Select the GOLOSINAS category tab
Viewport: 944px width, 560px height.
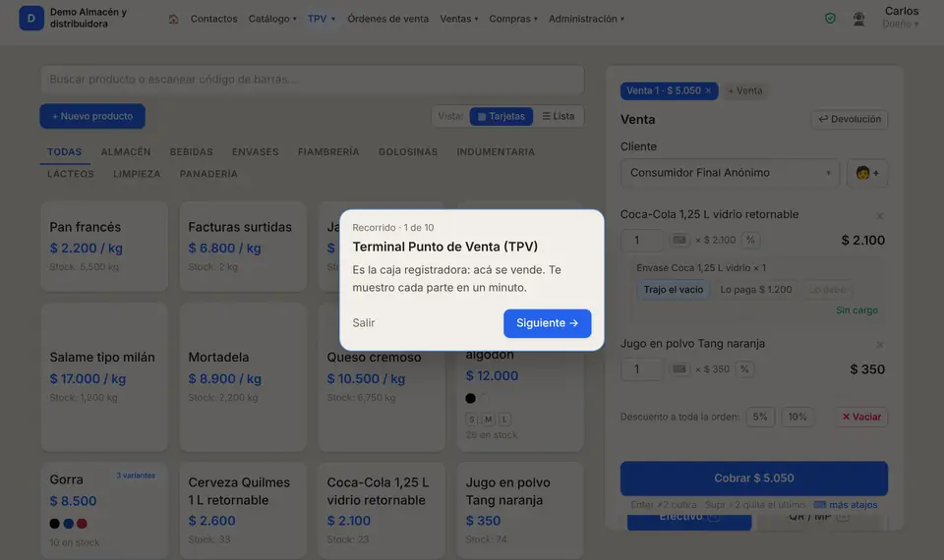click(407, 152)
